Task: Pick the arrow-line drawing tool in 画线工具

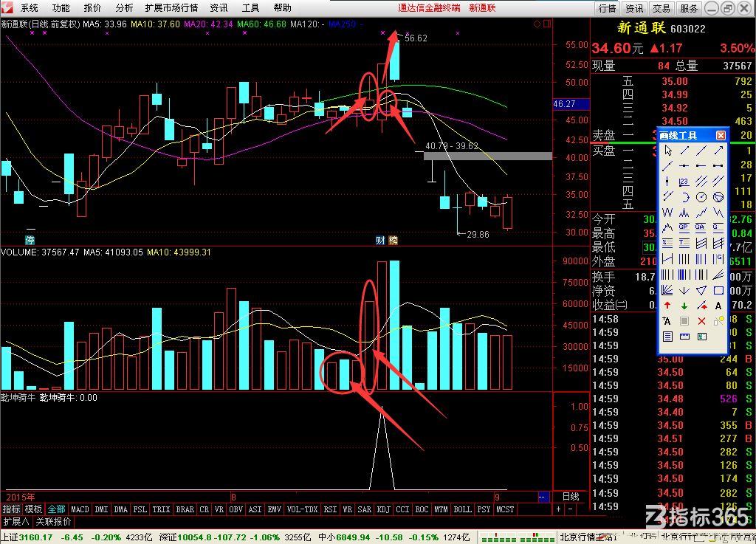Action: tap(718, 151)
